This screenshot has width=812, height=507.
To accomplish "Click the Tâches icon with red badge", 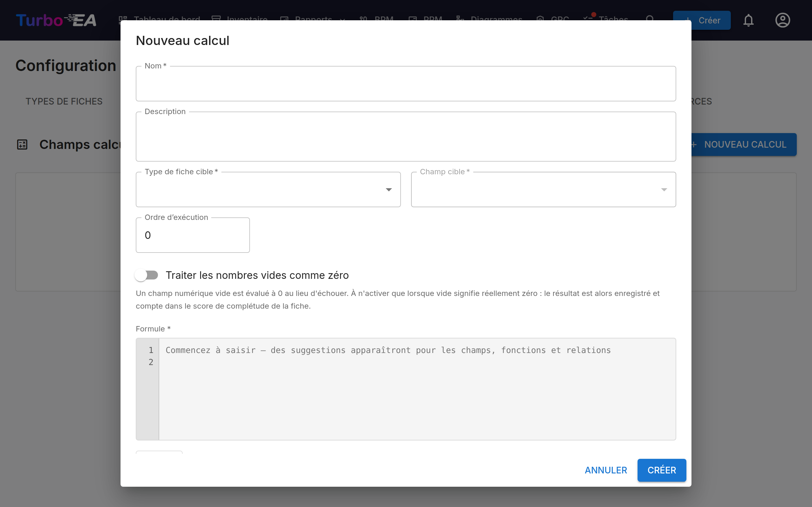I will (588, 18).
